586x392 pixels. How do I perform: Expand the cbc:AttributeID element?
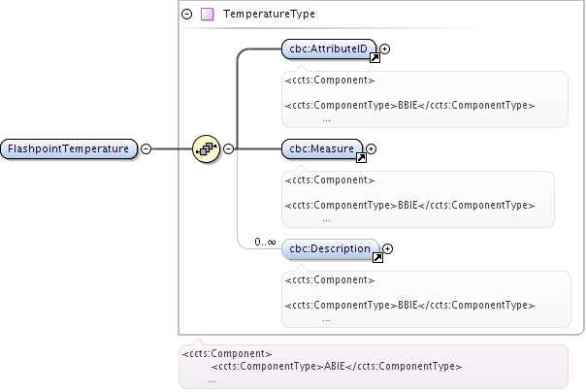click(x=384, y=49)
